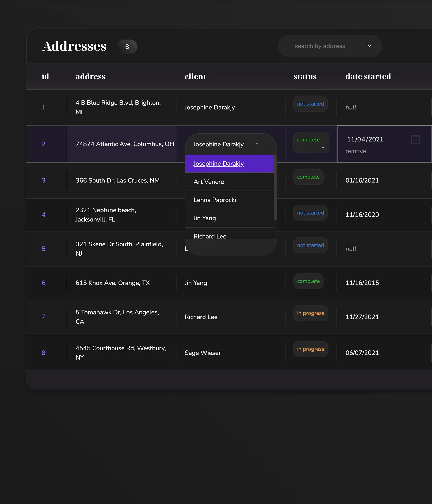
Task: Choose Art Venere in the client list
Action: click(x=229, y=182)
